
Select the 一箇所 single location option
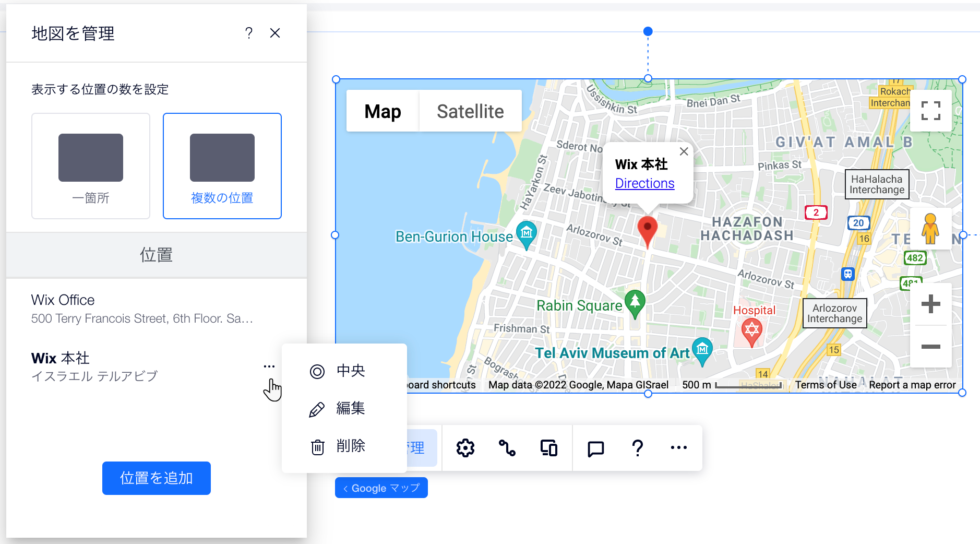click(x=91, y=166)
